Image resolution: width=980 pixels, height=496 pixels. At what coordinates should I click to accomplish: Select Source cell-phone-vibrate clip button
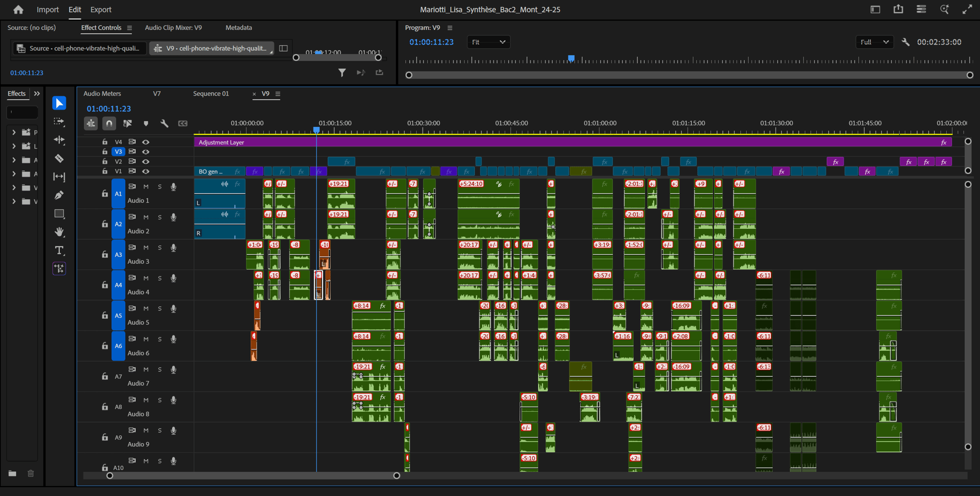tap(79, 48)
